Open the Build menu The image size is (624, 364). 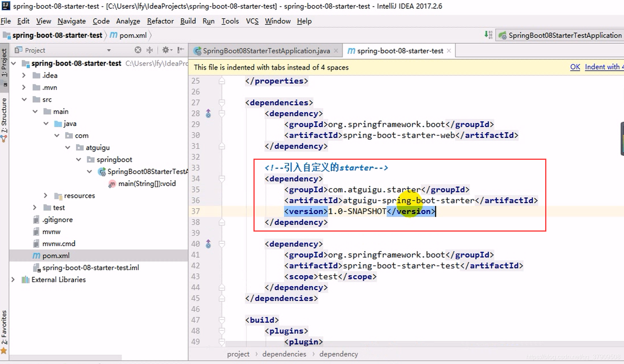click(188, 21)
